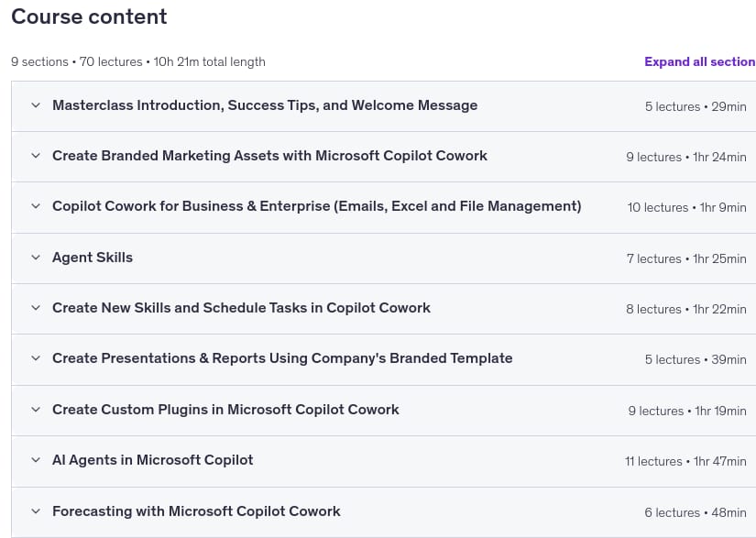Click '5 lectures • 39min' text
This screenshot has height=538, width=756.
(x=696, y=359)
